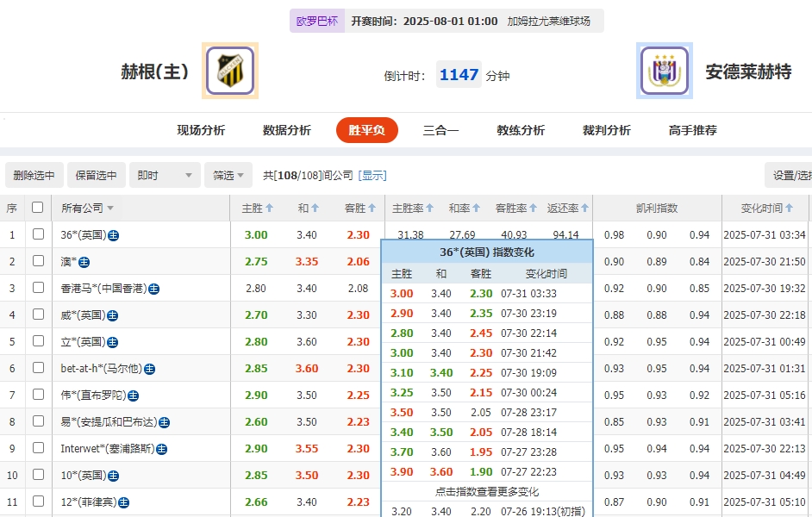Expand the 筛选 filter dropdown
Viewport: 812px width, 517px height.
(x=226, y=174)
